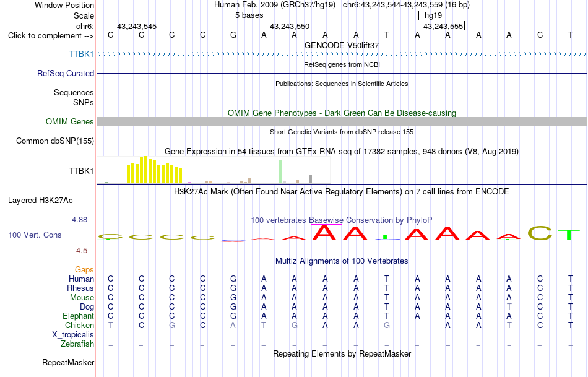Click the 'chr6:' ruler label
Image resolution: width=588 pixels, height=377 pixels.
[x=85, y=26]
